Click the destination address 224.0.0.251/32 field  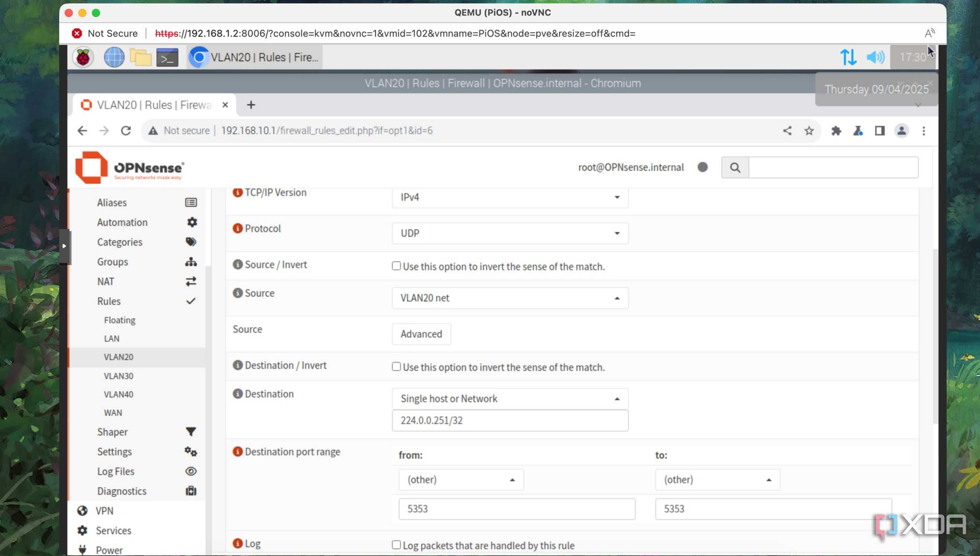510,421
